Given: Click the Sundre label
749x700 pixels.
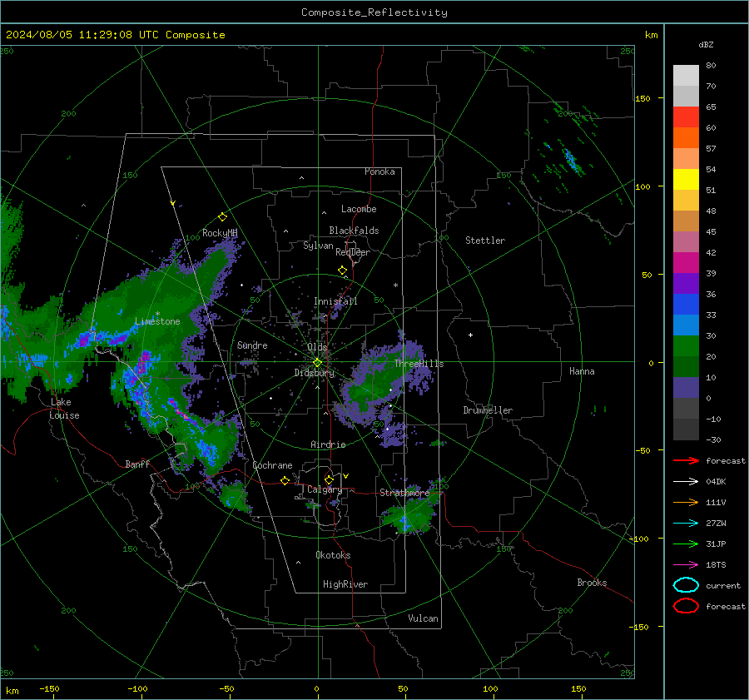Looking at the screenshot, I should (252, 345).
